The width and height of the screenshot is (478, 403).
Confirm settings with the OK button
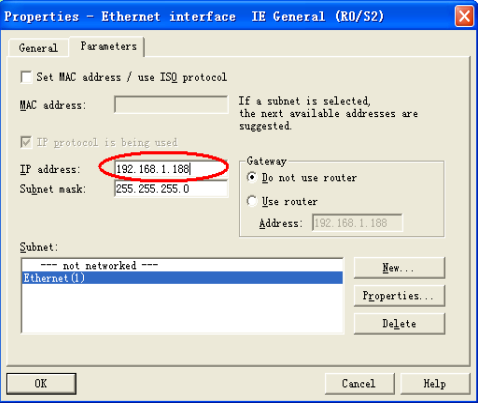coord(41,383)
